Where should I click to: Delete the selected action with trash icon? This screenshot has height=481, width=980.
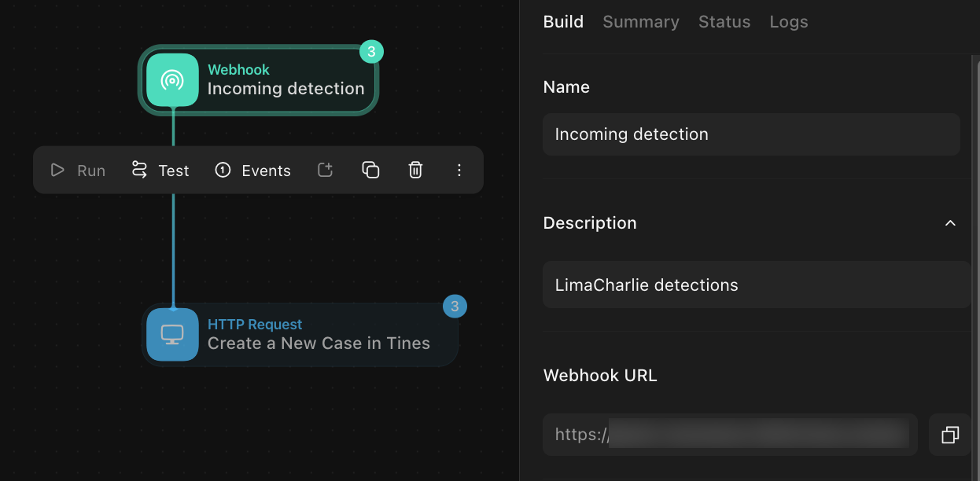416,171
